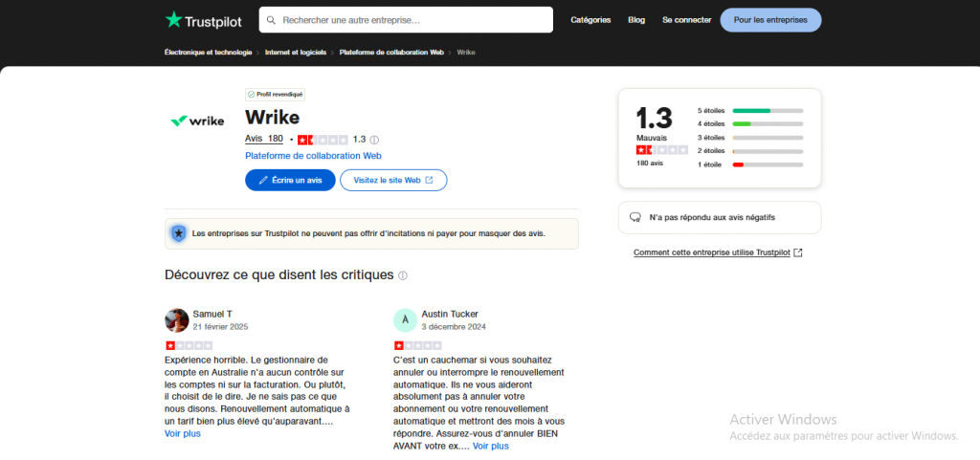Screen dimensions: 980x460
Task: Click info icon next to critiques heading
Action: [403, 275]
